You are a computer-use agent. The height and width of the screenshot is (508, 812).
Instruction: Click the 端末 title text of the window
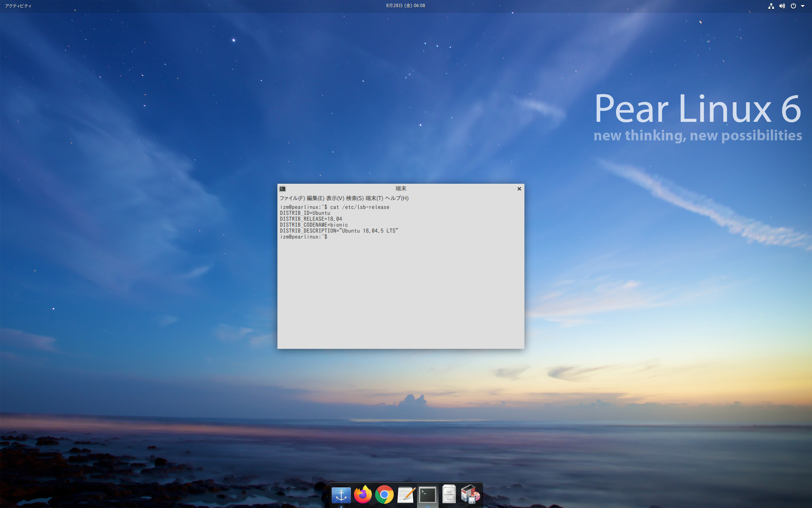tap(401, 189)
